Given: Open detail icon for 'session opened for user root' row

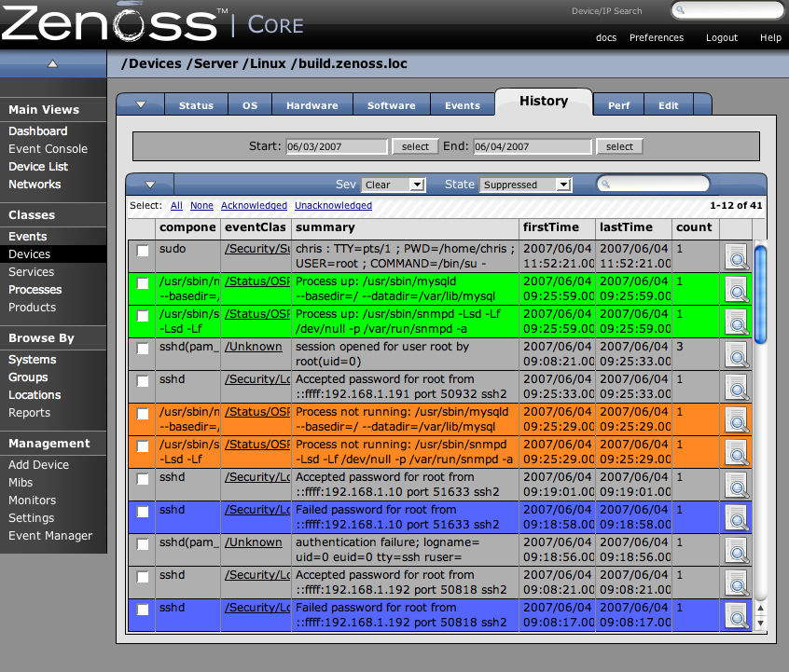Looking at the screenshot, I should click(x=737, y=354).
